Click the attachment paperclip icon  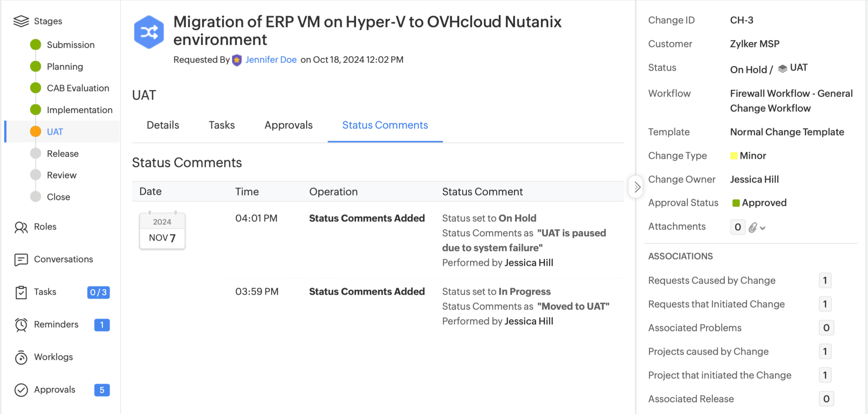click(753, 227)
